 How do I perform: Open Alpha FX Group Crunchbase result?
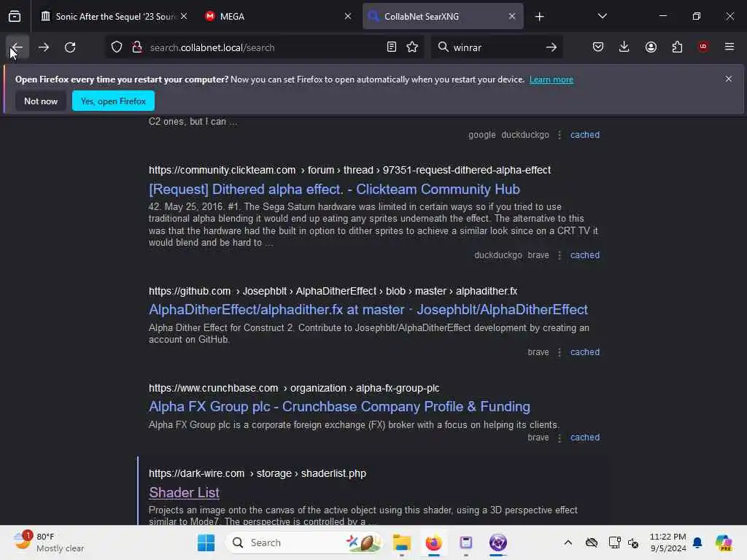pyautogui.click(x=339, y=407)
